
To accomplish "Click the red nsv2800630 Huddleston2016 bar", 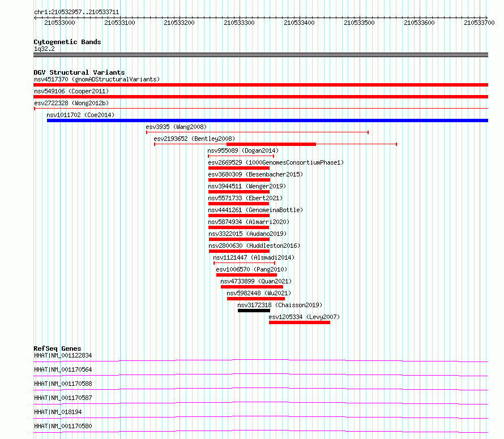I will (x=239, y=251).
